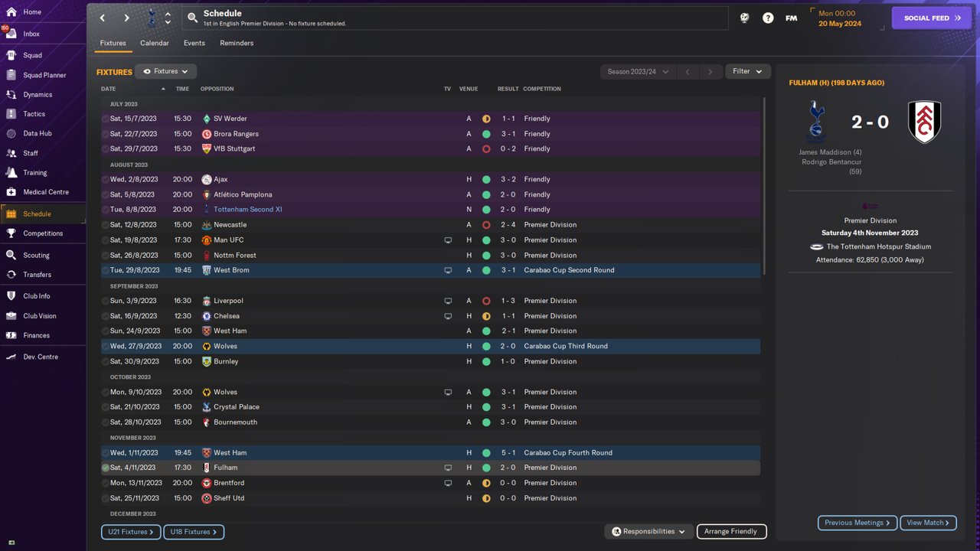Screen dimensions: 980x551
Task: Open the Fixtures view dropdown
Action: [x=166, y=71]
